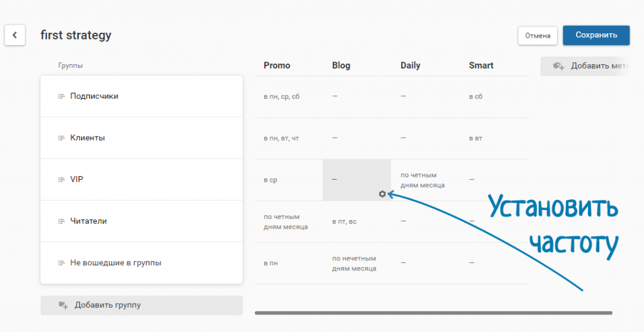
Task: Click the gear icon in VIP Blog cell
Action: 382,194
